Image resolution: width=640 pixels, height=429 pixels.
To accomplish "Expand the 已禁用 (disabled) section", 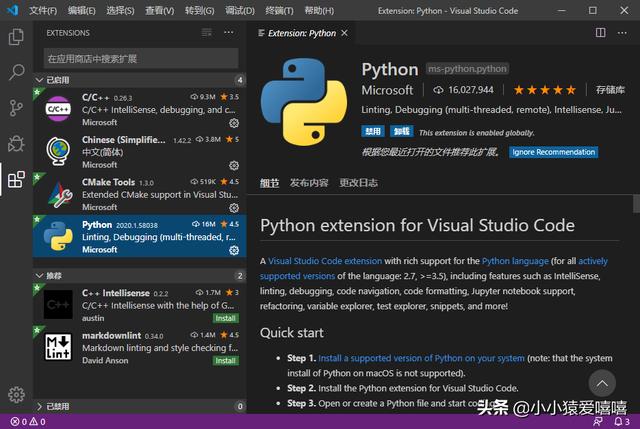I will (x=140, y=406).
